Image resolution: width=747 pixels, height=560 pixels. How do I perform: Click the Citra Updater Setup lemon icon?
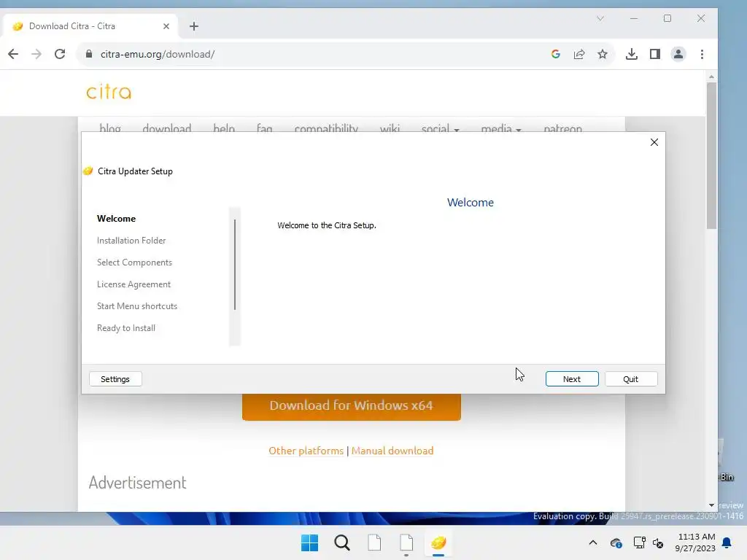88,171
